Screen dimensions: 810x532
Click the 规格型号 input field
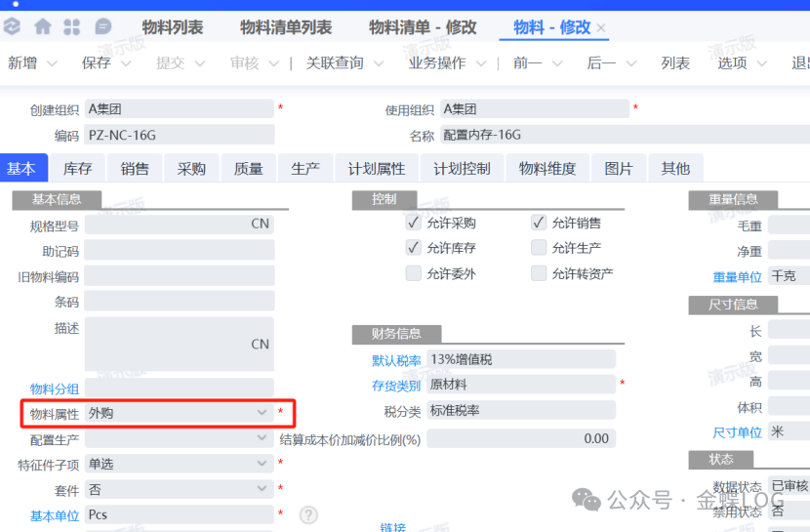tap(179, 224)
